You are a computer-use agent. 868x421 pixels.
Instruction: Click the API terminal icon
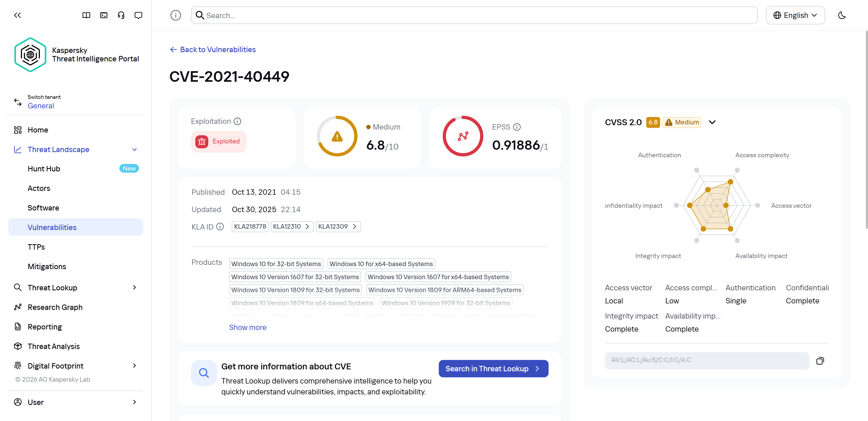tap(104, 15)
